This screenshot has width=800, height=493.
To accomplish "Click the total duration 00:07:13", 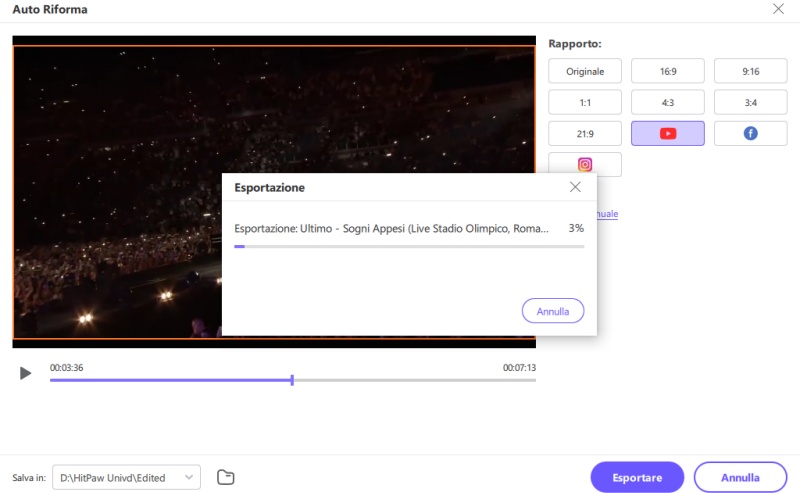I will (519, 367).
